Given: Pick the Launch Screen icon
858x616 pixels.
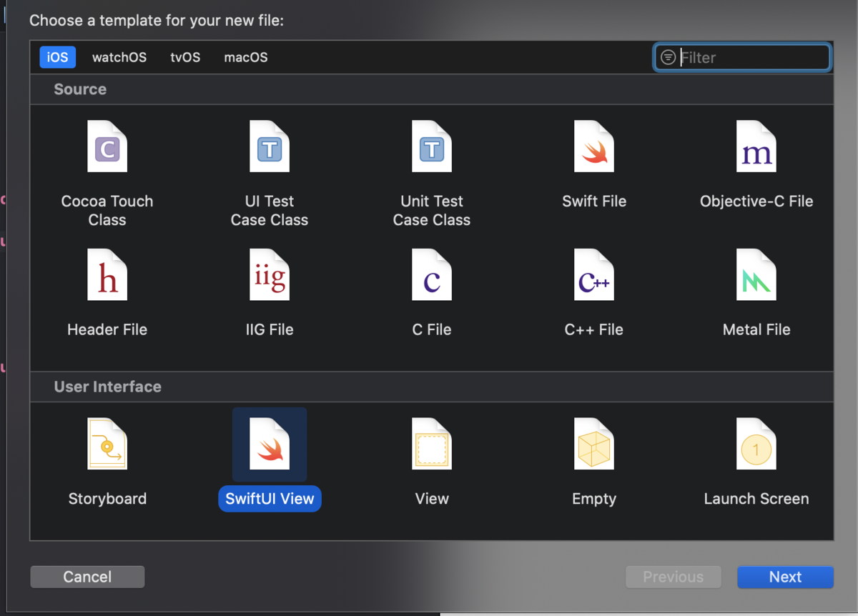Looking at the screenshot, I should (756, 444).
